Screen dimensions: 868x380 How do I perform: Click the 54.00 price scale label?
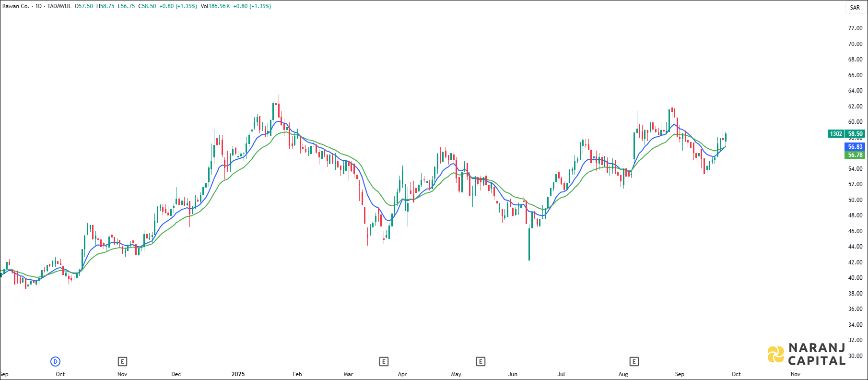[855, 168]
